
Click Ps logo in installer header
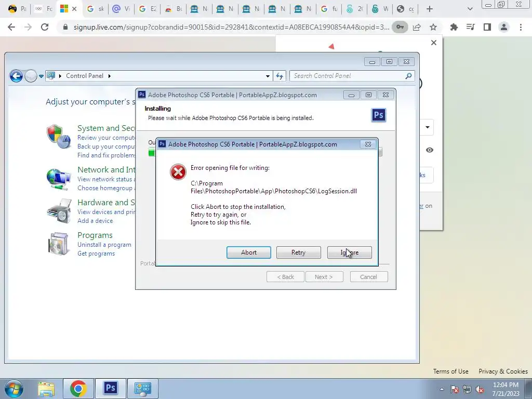point(379,115)
